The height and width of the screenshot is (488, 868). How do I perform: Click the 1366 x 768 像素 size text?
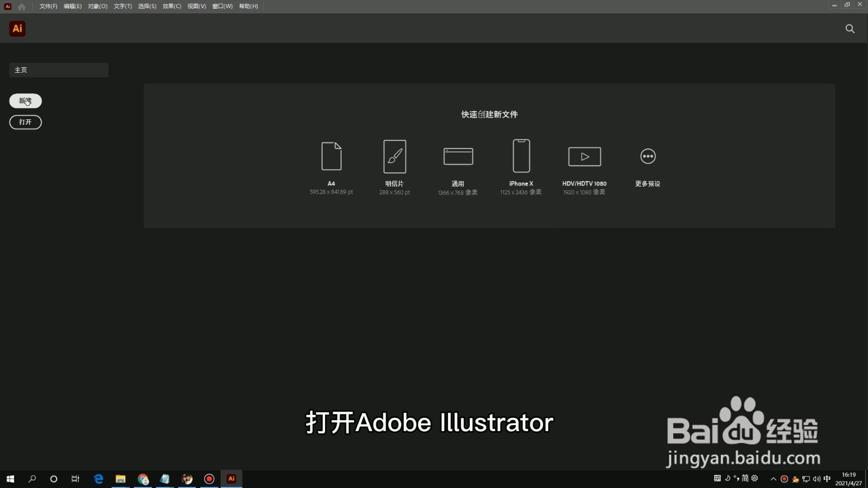coord(458,192)
